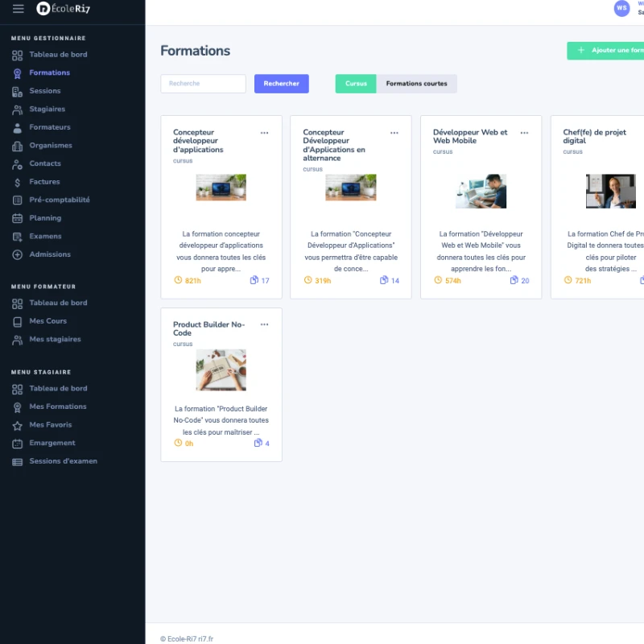This screenshot has height=644, width=644.
Task: Click the Recherche input field
Action: (x=203, y=84)
